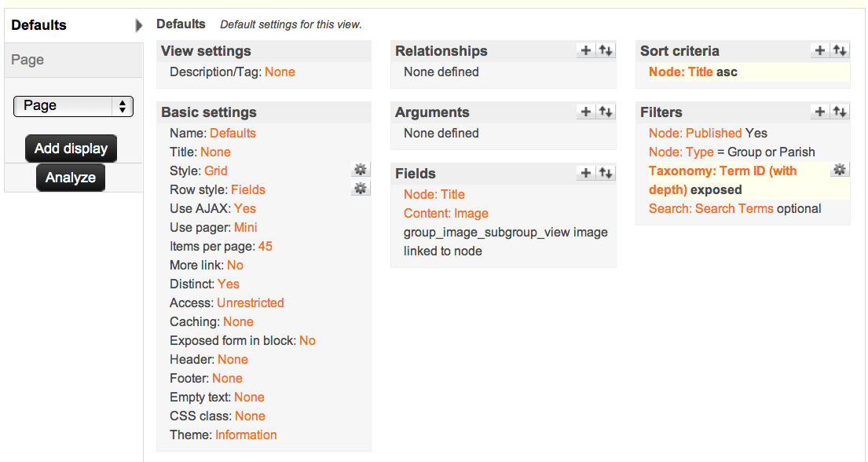This screenshot has width=868, height=462.
Task: Rearrange sort criteria using arrows icon
Action: (x=840, y=51)
